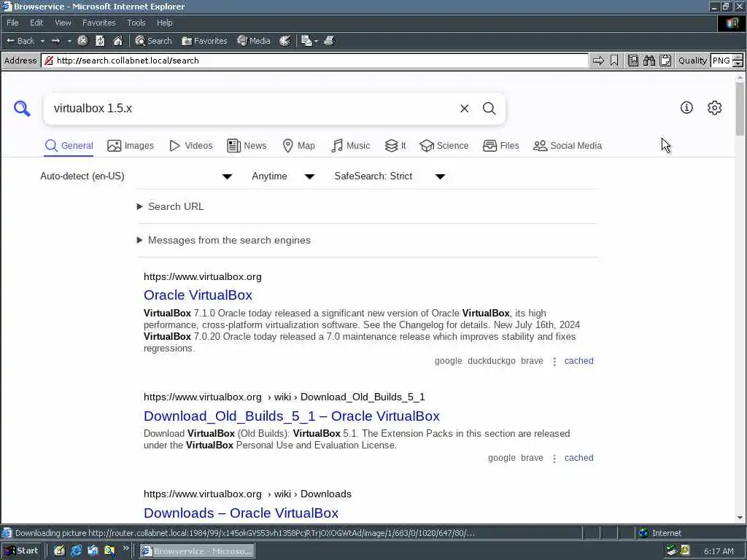This screenshot has height=560, width=747.
Task: Go forward with the Forward arrow
Action: (x=55, y=41)
